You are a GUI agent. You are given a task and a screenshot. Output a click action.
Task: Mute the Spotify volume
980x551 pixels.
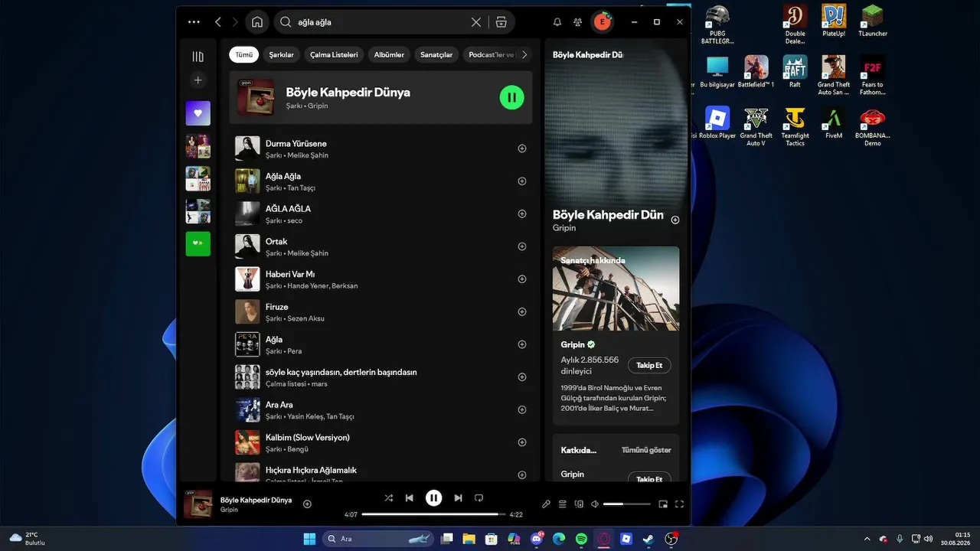[x=595, y=504]
